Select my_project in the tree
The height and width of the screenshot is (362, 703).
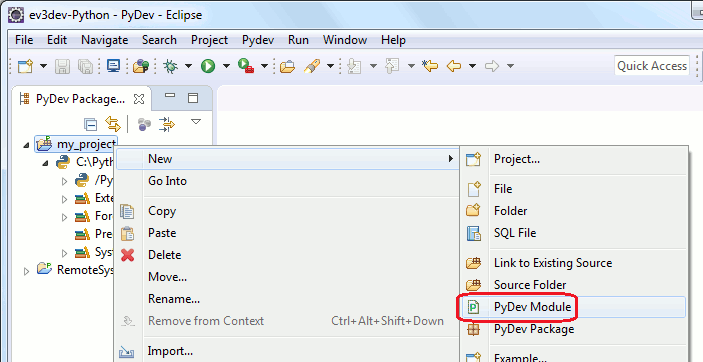(76, 144)
